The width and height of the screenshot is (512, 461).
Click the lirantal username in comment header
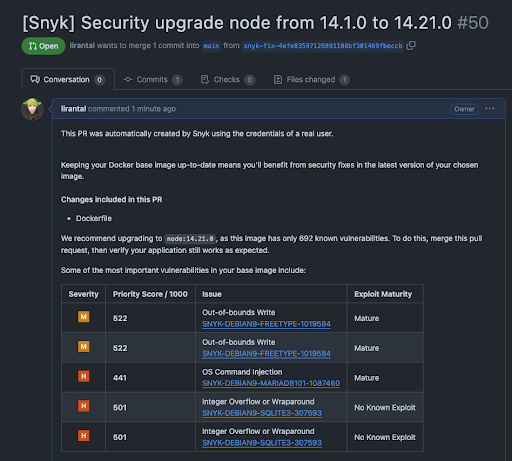(x=73, y=109)
